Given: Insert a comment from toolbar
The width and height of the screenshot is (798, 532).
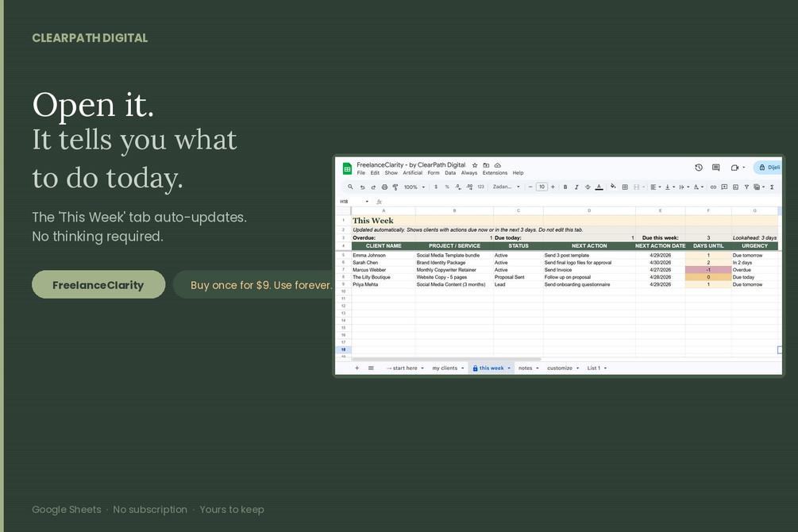Looking at the screenshot, I should tap(724, 187).
